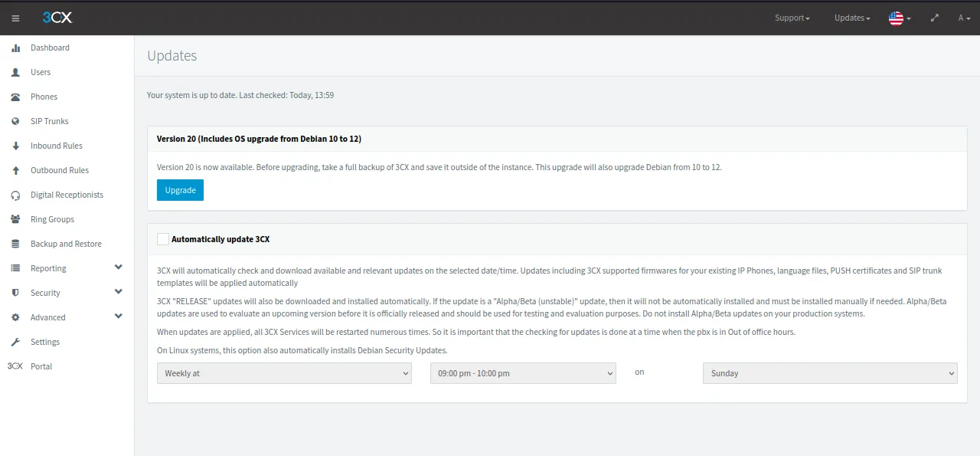Open the US flag language selector

(899, 18)
